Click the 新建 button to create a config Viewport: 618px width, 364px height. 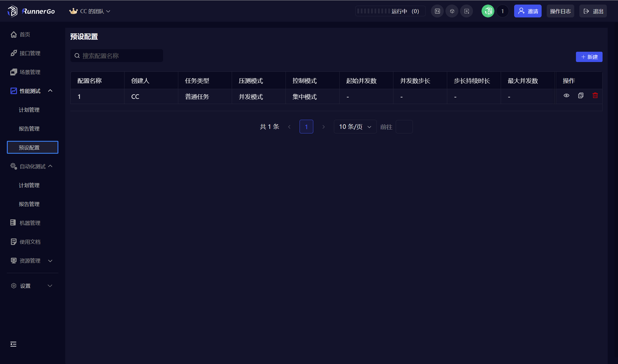click(x=589, y=56)
